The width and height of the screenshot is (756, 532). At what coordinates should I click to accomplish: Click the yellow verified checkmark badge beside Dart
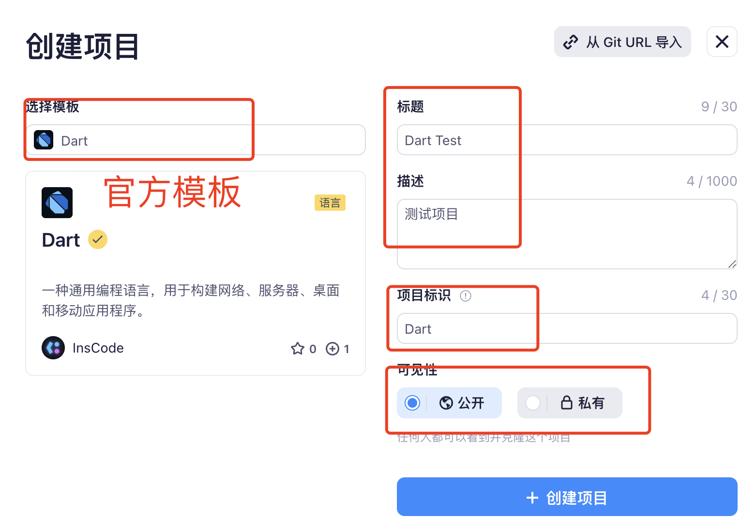98,239
